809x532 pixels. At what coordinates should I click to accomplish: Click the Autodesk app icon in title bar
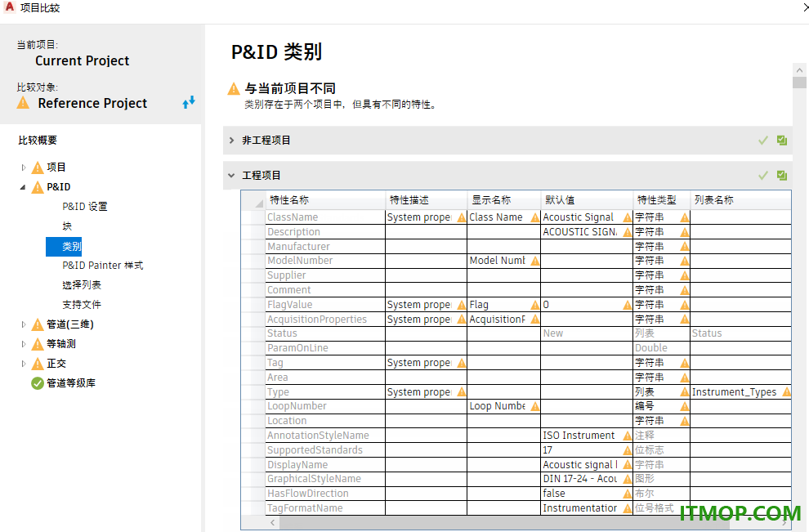tap(9, 7)
